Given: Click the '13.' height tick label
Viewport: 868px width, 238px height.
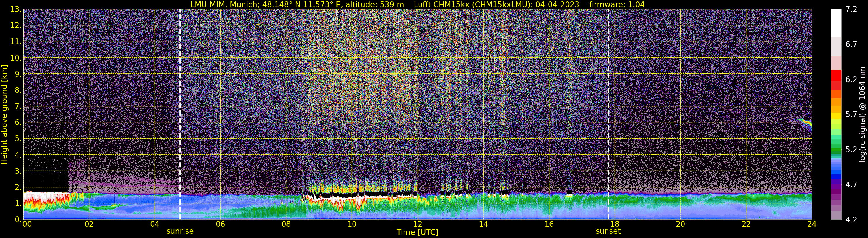Looking at the screenshot, I should tap(16, 9).
